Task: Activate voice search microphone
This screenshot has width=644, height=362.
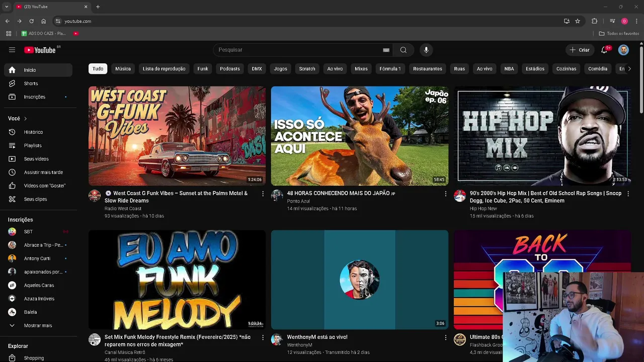Action: point(426,50)
